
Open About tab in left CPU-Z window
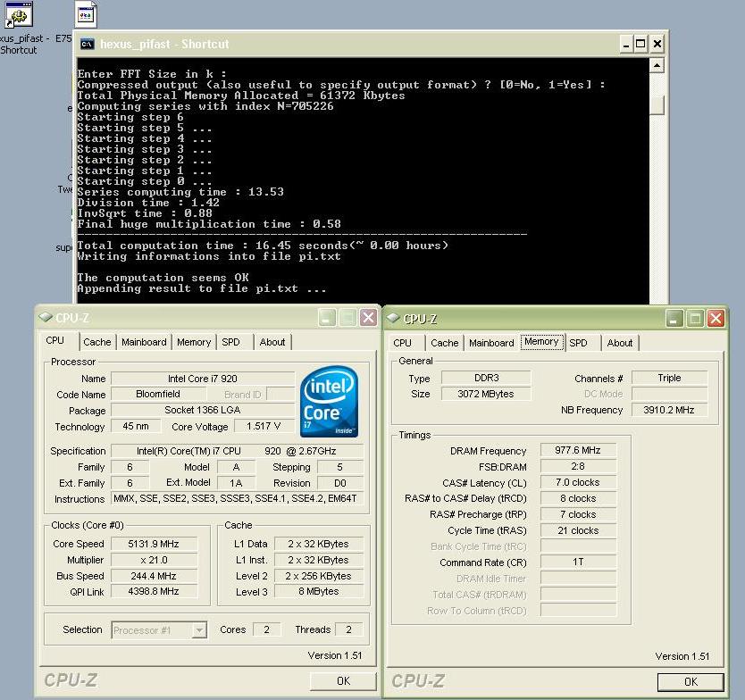(x=272, y=342)
